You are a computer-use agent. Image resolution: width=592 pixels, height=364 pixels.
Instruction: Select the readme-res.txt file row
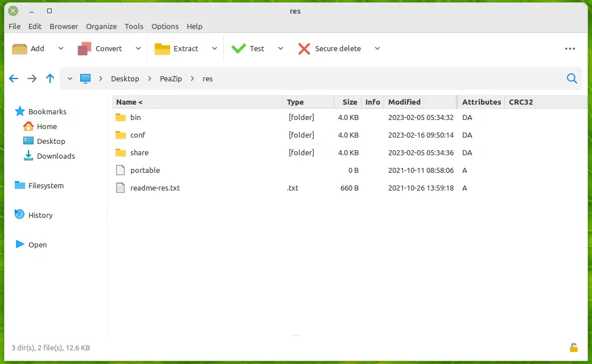(x=155, y=188)
